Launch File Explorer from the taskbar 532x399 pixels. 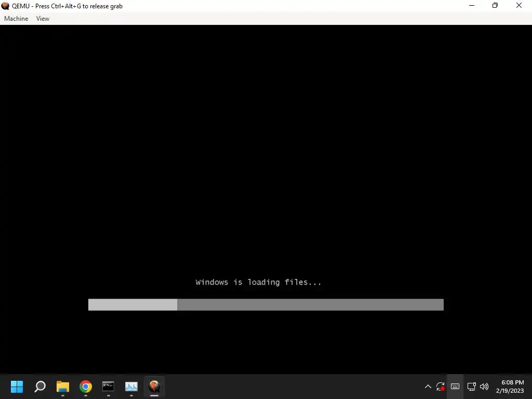point(63,387)
